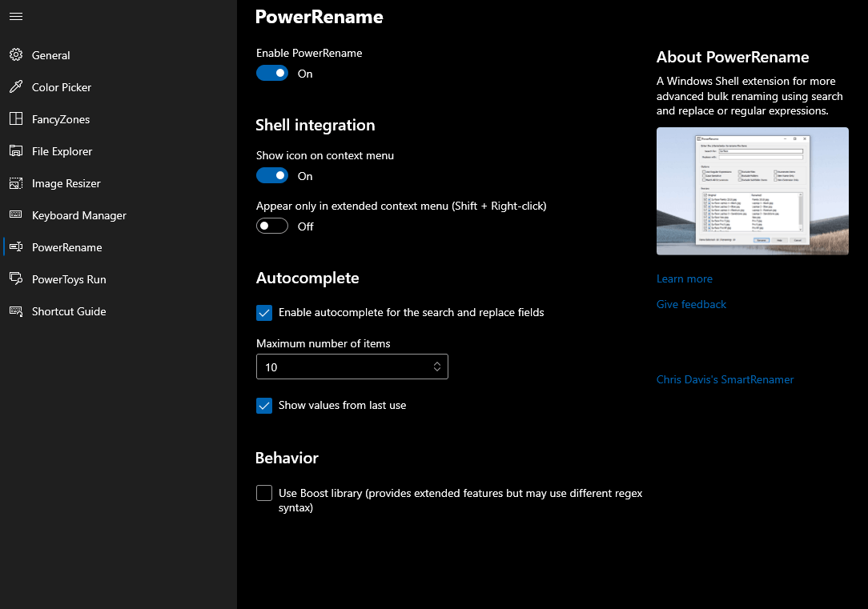Select the Color Picker icon in sidebar
This screenshot has width=868, height=609.
click(x=15, y=86)
